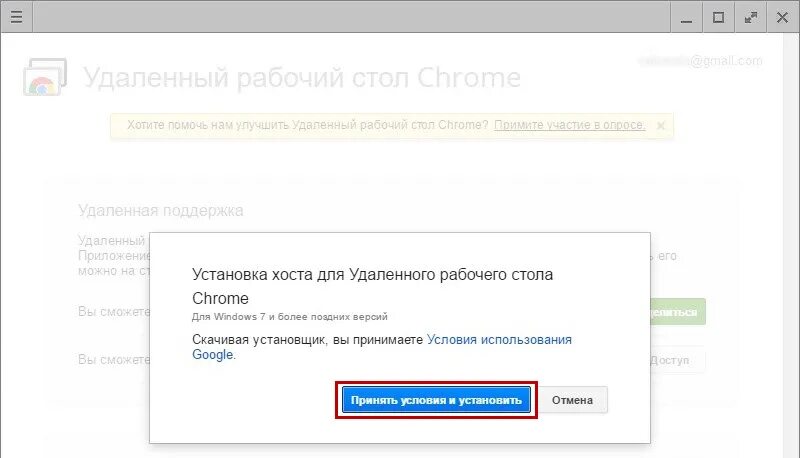Click the gmail.com account address
The image size is (800, 458).
(701, 61)
